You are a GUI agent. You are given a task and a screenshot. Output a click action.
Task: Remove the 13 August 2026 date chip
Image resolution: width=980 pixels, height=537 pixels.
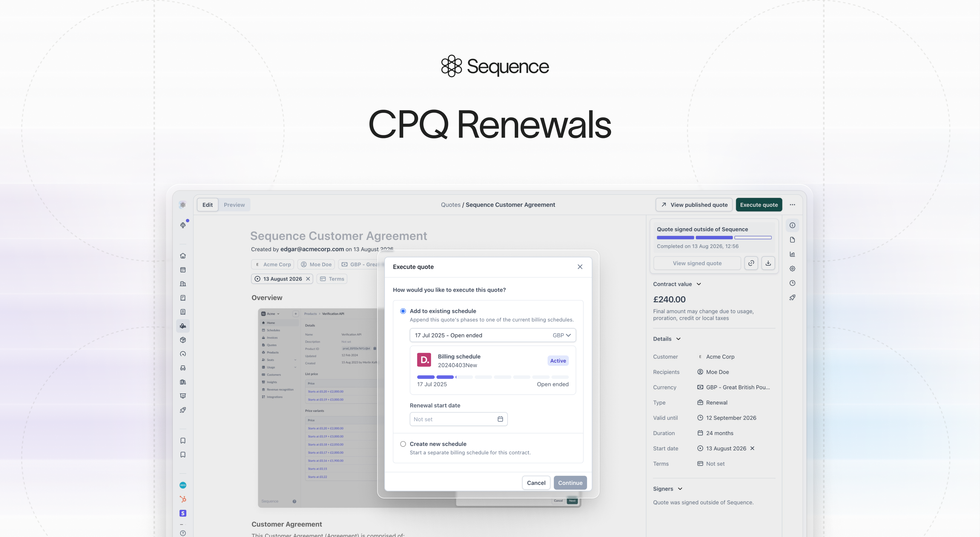tap(308, 279)
